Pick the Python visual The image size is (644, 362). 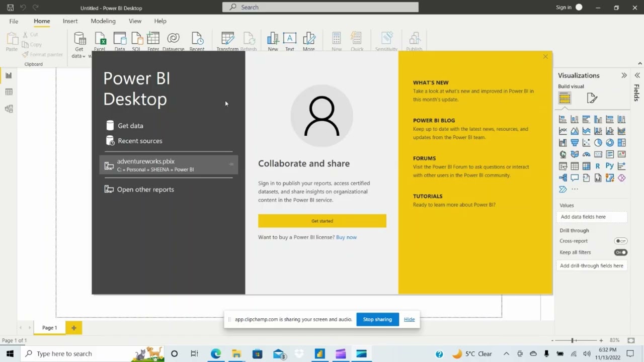click(610, 166)
